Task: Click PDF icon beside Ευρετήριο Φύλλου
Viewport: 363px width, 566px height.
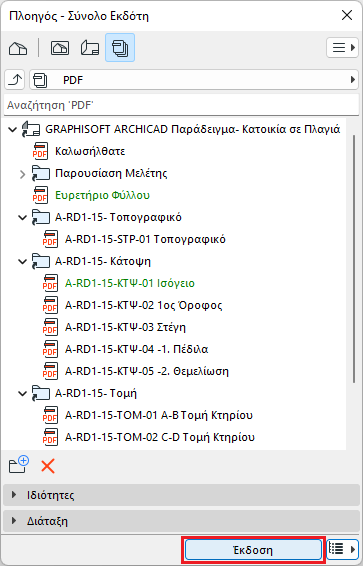Action: point(40,195)
